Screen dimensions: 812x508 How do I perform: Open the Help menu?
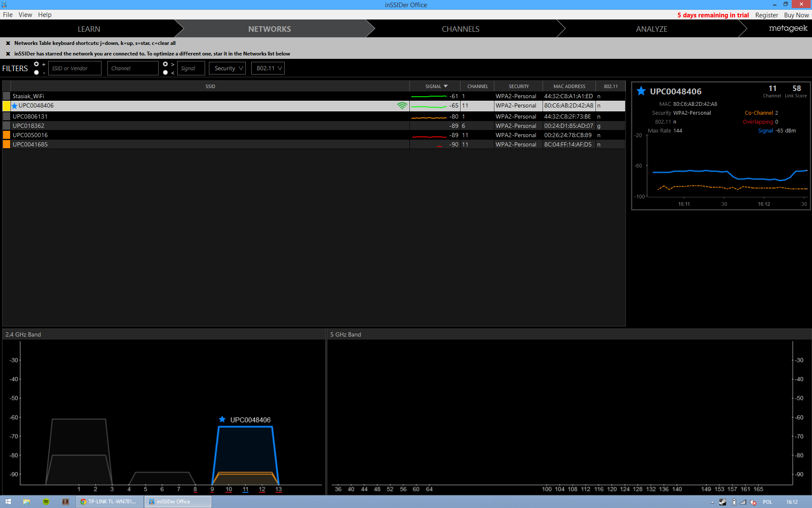click(45, 15)
